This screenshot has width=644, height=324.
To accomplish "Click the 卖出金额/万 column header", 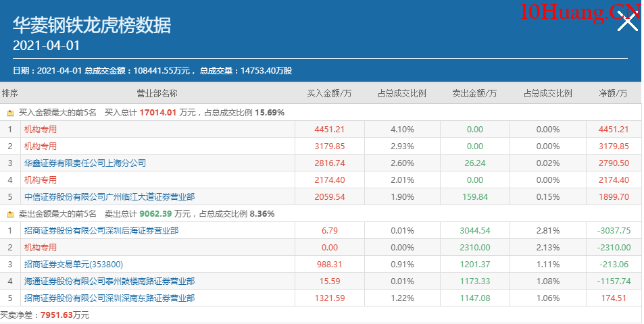I will pos(474,93).
